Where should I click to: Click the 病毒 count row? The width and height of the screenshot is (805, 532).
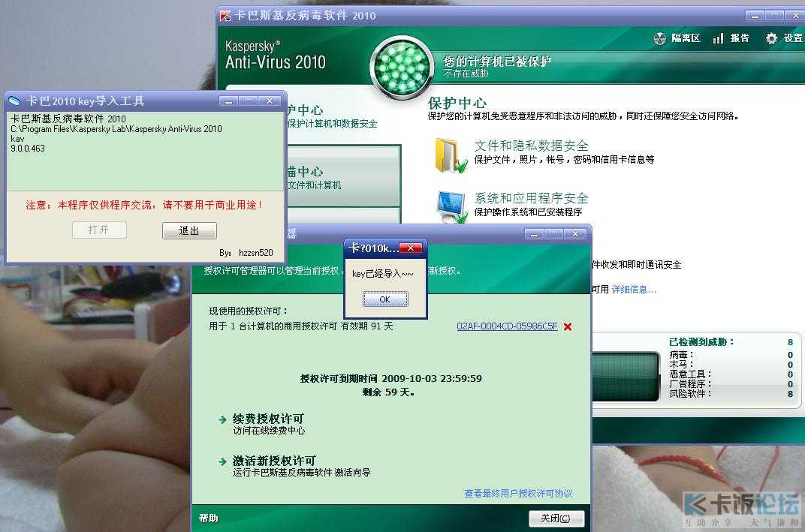pos(731,354)
